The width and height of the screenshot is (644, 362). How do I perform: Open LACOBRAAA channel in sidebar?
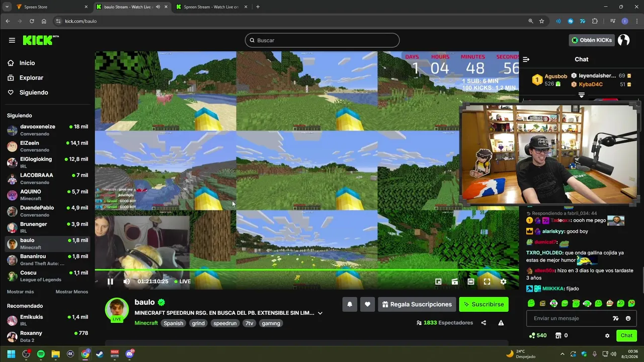(x=47, y=178)
